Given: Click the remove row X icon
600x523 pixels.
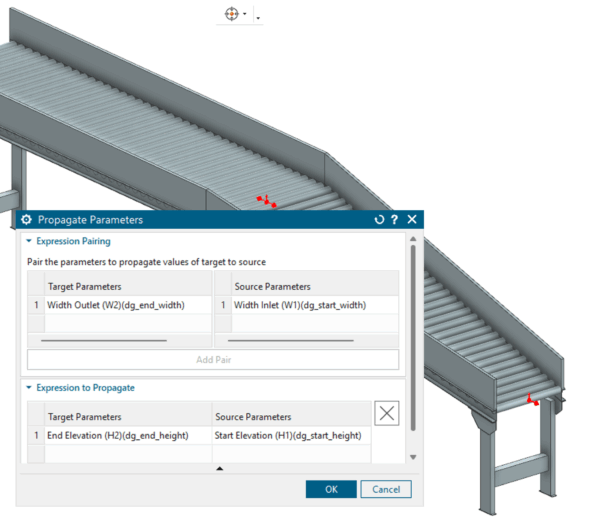Looking at the screenshot, I should click(x=388, y=414).
